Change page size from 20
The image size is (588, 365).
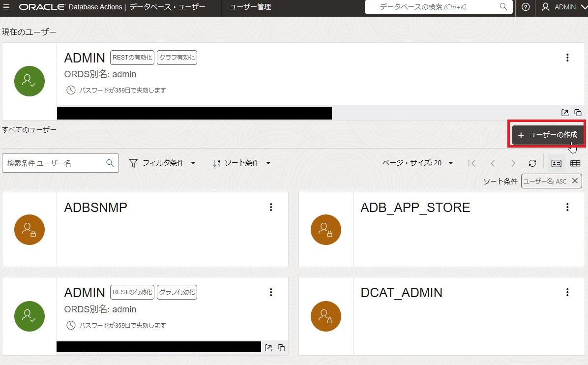(x=418, y=163)
